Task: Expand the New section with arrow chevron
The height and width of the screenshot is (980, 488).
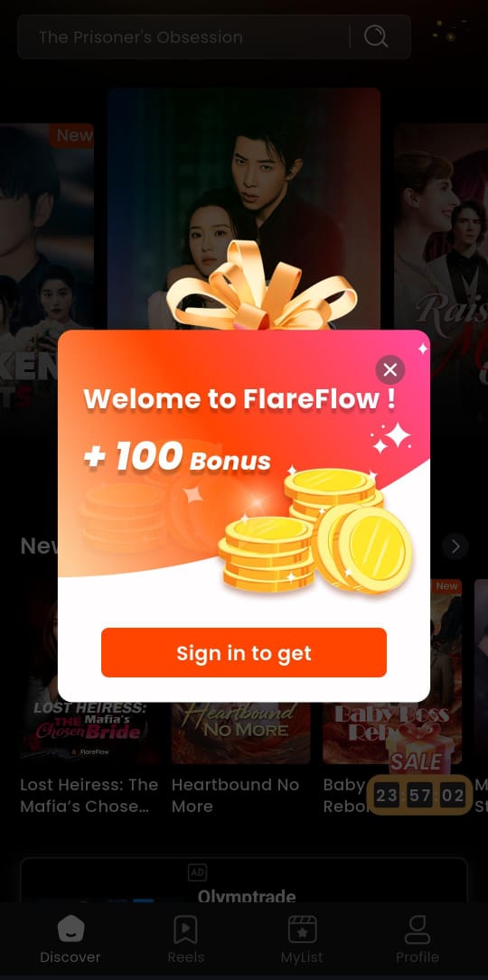Action: (455, 546)
